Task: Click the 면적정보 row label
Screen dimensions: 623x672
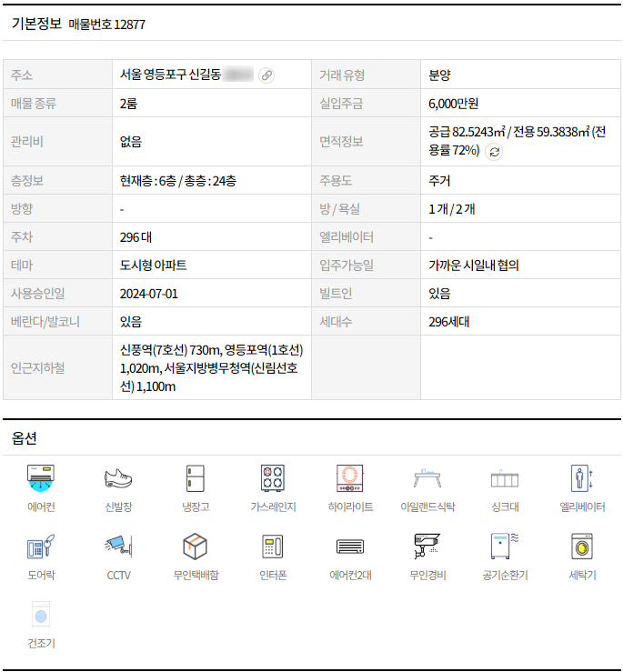Action: (341, 142)
